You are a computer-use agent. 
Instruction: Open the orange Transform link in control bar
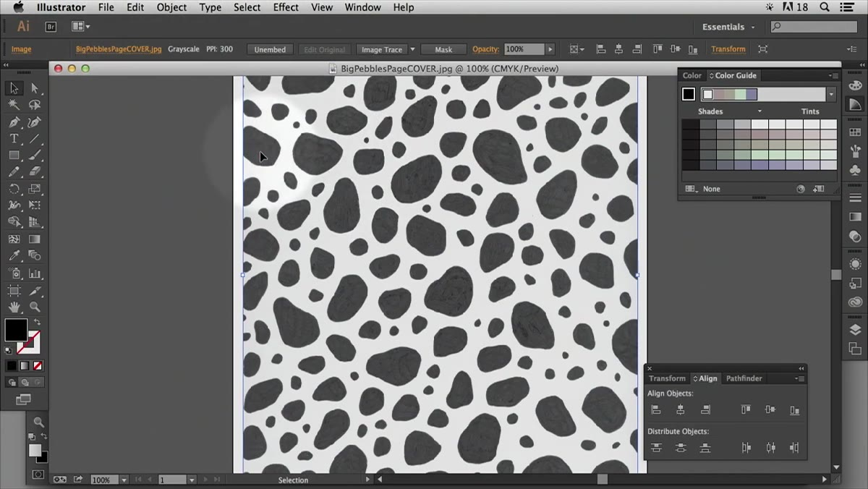(728, 49)
